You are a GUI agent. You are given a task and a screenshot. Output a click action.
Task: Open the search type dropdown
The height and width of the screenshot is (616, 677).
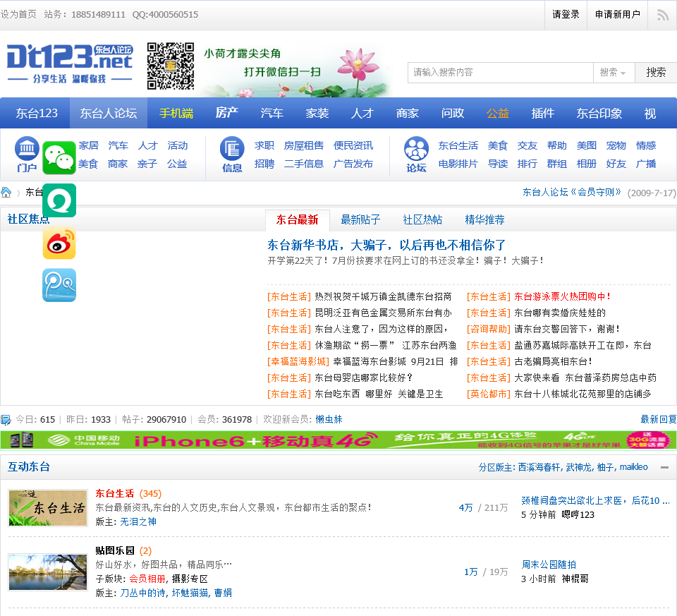(614, 73)
